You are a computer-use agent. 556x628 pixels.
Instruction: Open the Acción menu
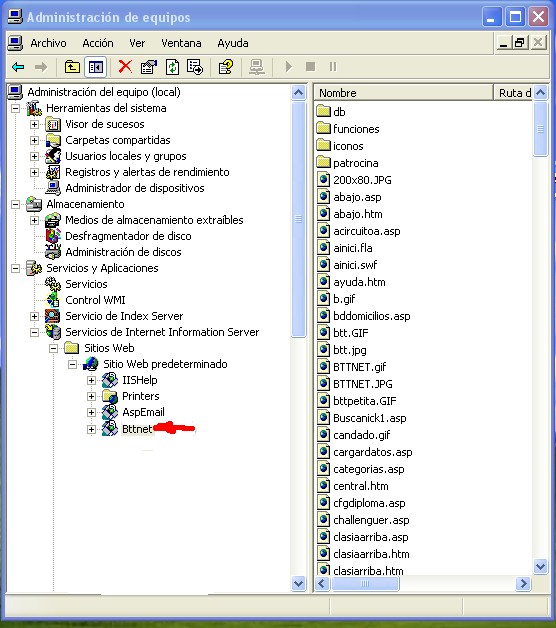[x=98, y=43]
